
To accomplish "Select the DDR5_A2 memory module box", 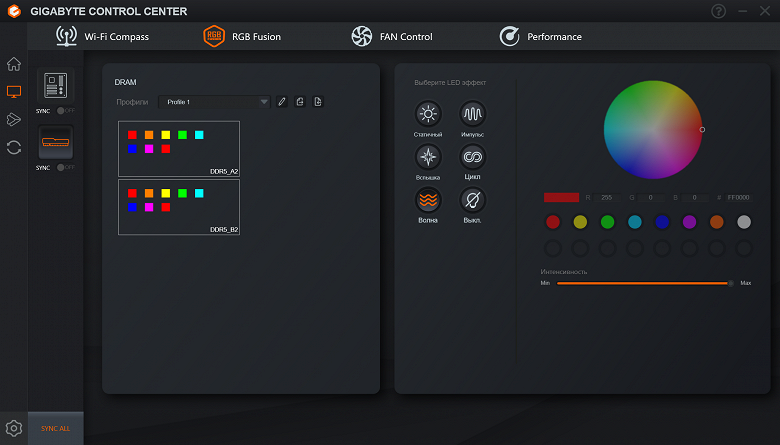I will tap(179, 149).
